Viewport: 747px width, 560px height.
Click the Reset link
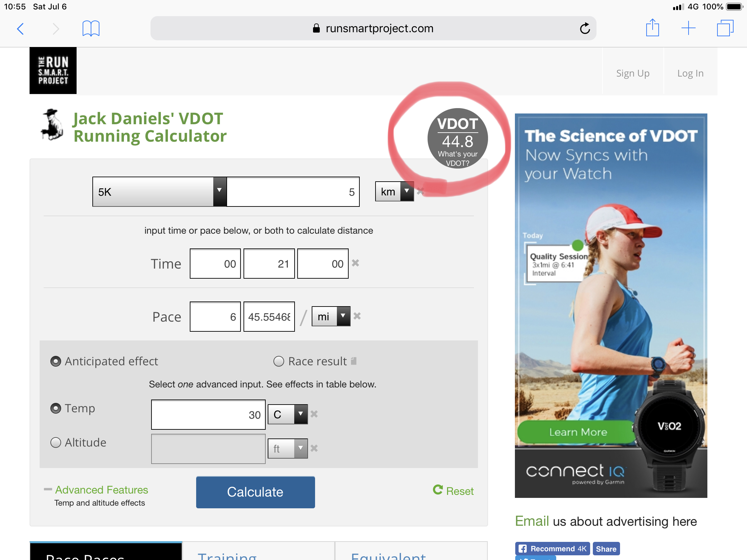click(x=459, y=491)
